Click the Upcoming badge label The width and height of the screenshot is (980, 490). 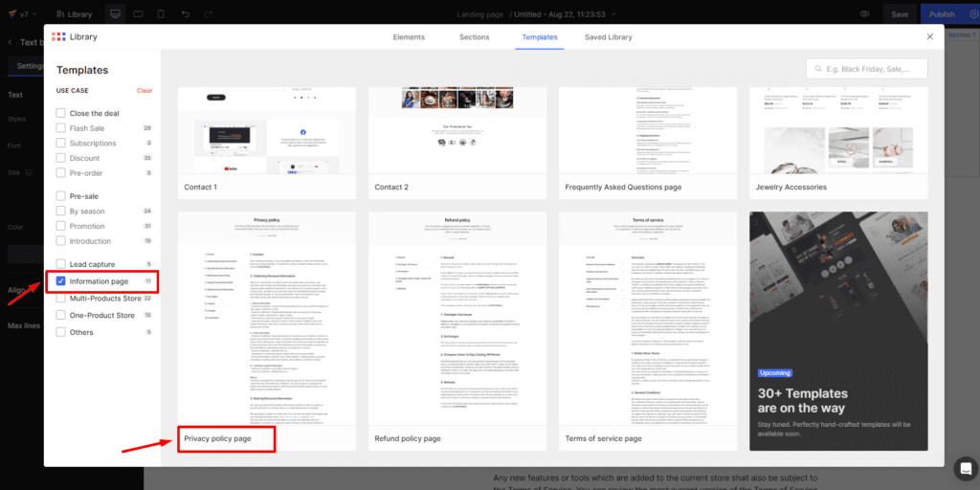pos(775,373)
